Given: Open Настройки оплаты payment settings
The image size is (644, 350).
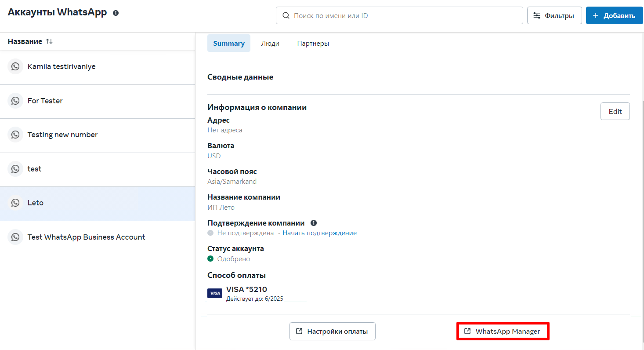Looking at the screenshot, I should [332, 332].
